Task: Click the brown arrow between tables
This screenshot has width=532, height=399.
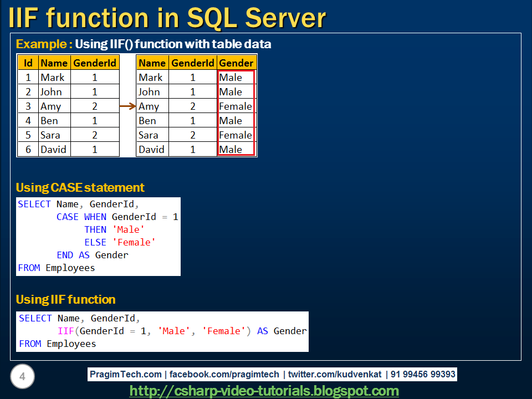Action: point(128,106)
